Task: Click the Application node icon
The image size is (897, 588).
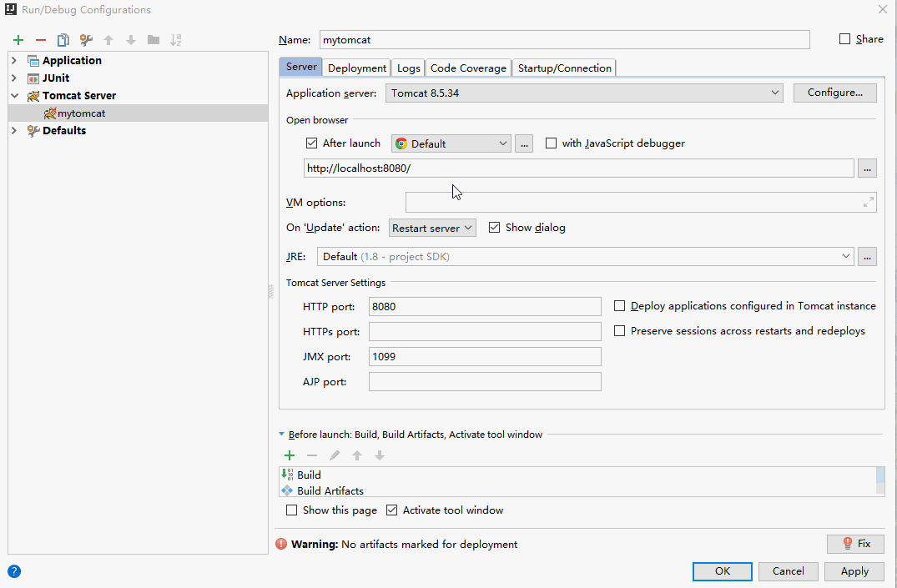Action: click(x=33, y=61)
